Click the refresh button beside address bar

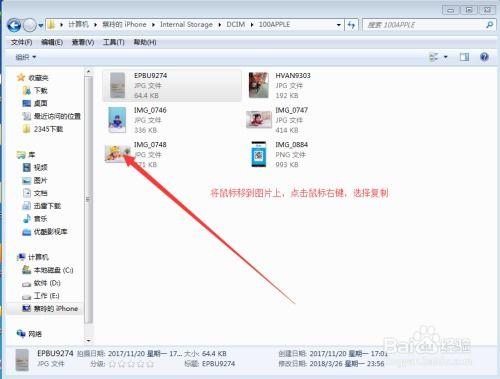pyautogui.click(x=351, y=25)
